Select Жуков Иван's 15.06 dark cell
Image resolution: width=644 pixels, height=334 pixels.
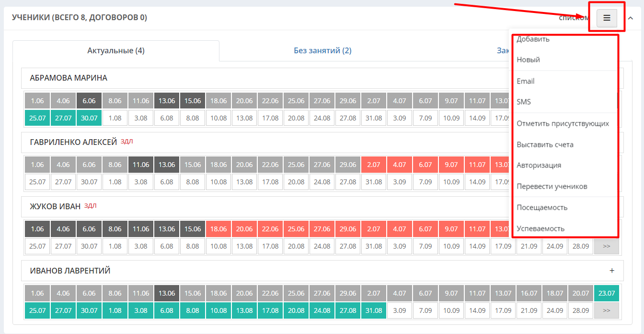193,229
